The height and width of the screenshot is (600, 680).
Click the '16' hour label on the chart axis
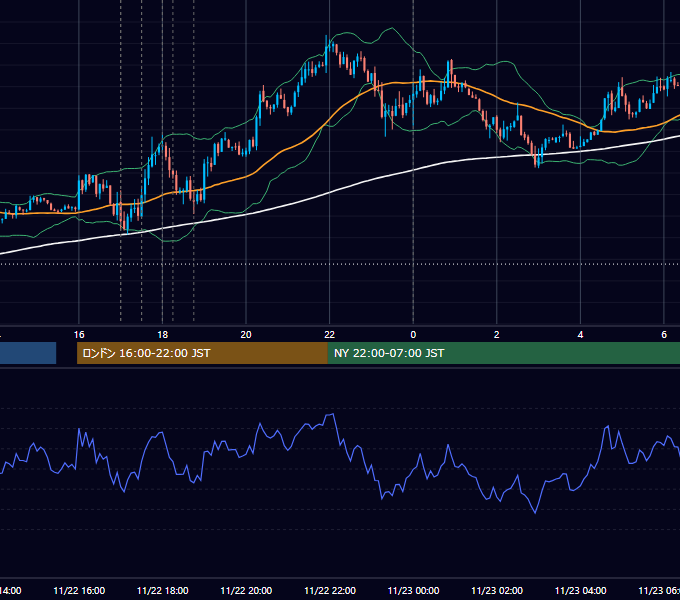[x=79, y=335]
